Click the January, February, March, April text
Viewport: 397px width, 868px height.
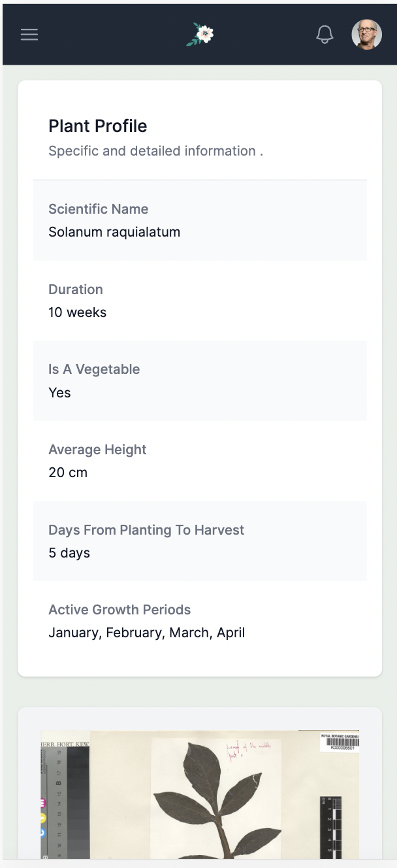tap(147, 633)
